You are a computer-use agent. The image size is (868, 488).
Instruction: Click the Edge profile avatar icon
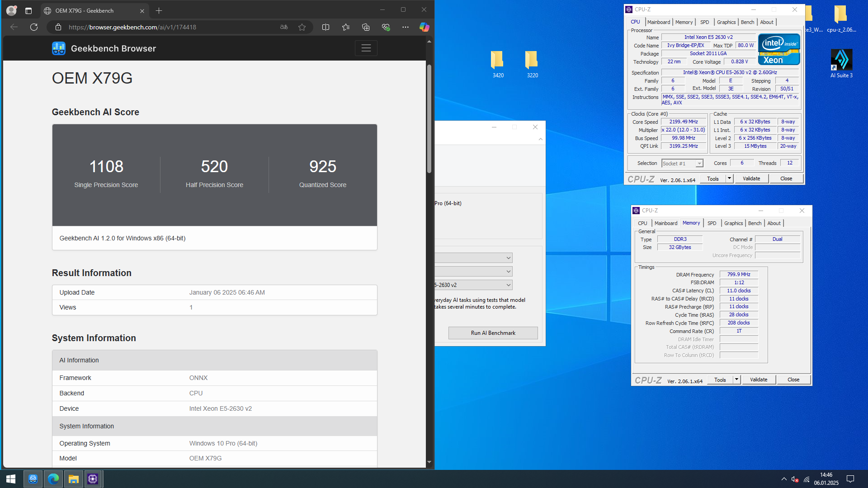[11, 10]
